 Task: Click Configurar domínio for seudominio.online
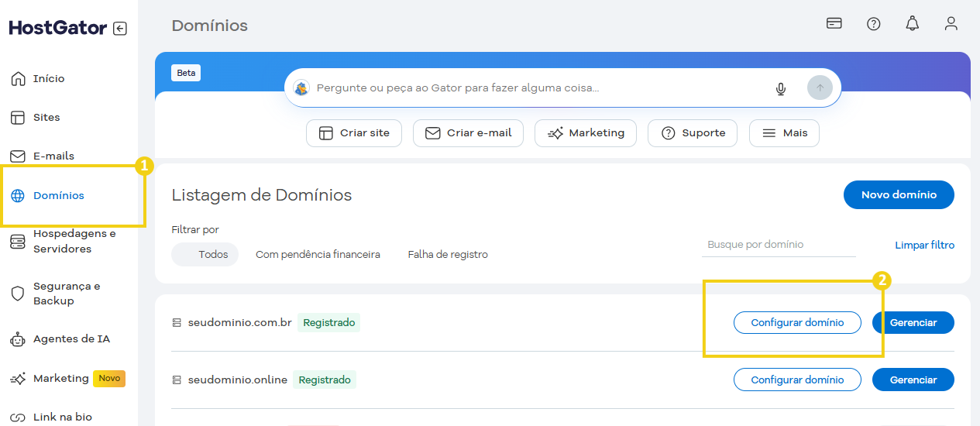click(x=797, y=380)
